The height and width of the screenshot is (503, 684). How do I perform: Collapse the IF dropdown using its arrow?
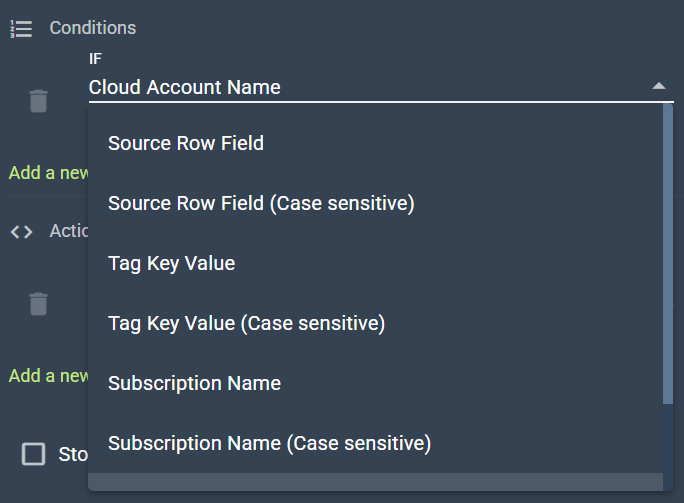click(x=658, y=87)
